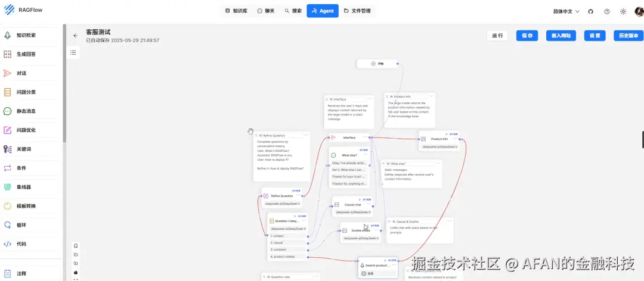Click the 设置 settings button

coord(595,36)
